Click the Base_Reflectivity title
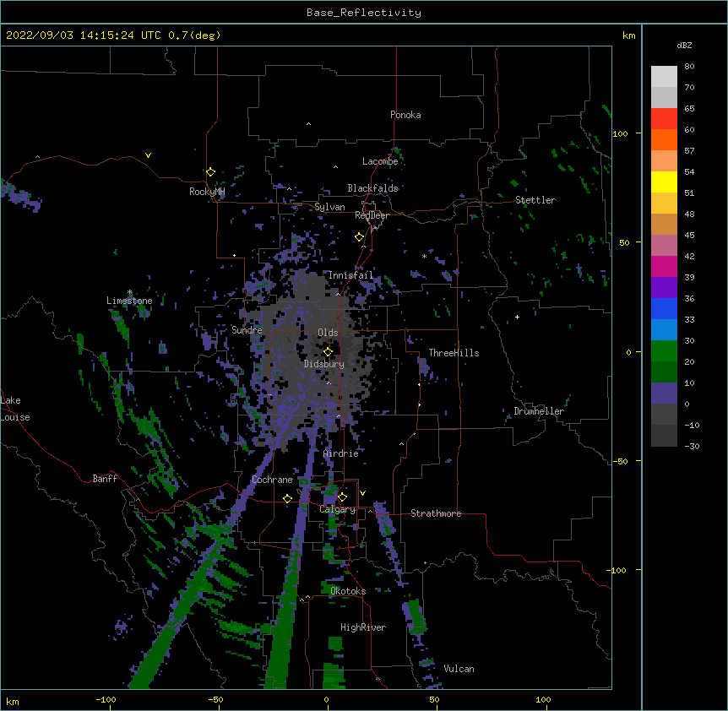This screenshot has width=728, height=711. [364, 13]
